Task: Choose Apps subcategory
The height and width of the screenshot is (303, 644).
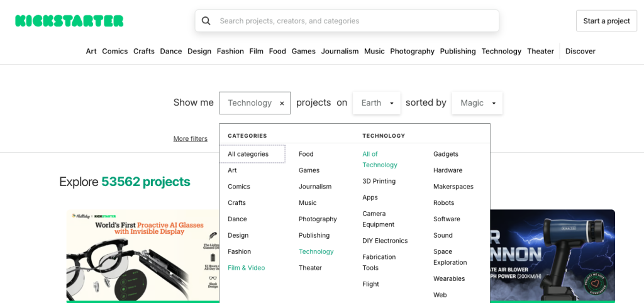Action: click(370, 197)
